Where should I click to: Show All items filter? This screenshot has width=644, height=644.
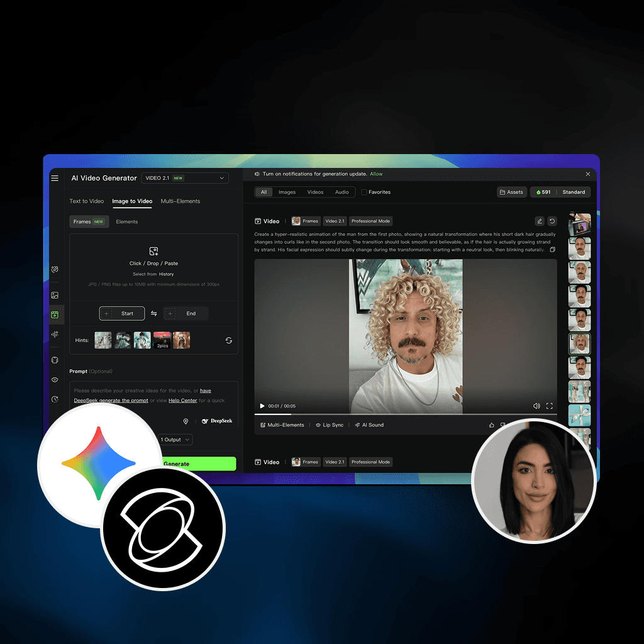(264, 192)
